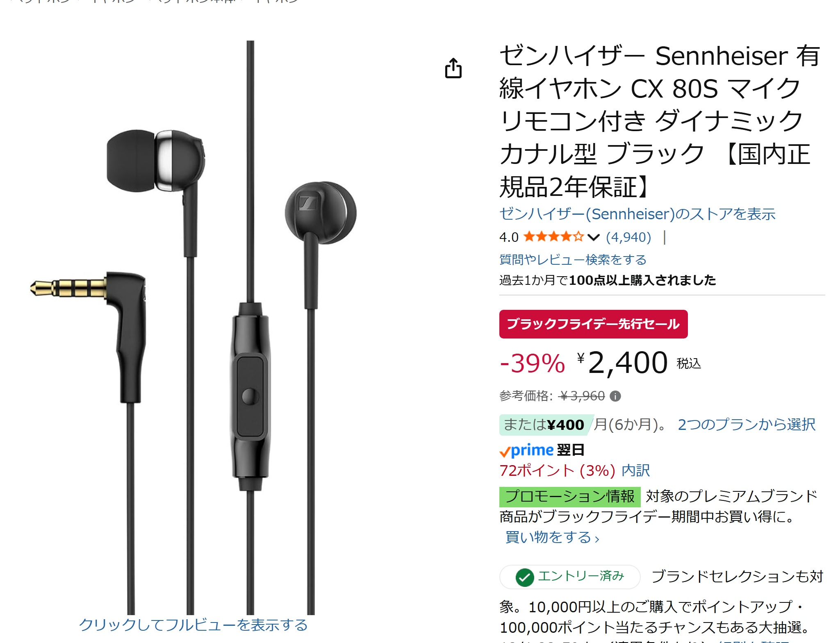Visit the ゼンハイザー(Sennheiser) store link

(637, 214)
